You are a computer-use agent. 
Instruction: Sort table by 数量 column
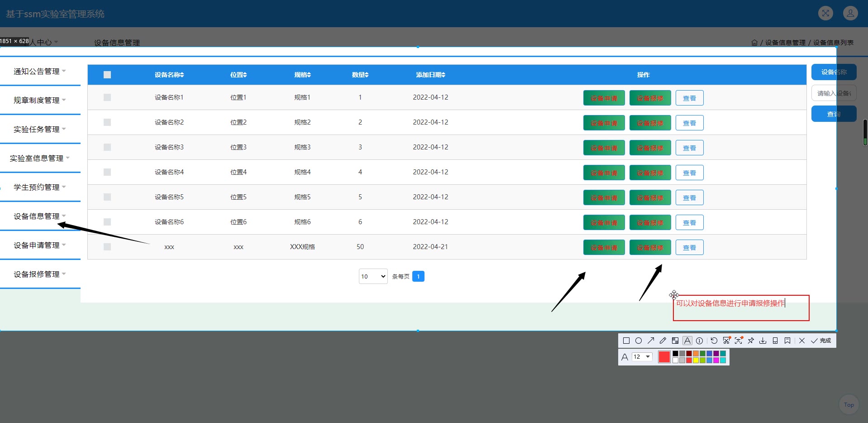[360, 75]
